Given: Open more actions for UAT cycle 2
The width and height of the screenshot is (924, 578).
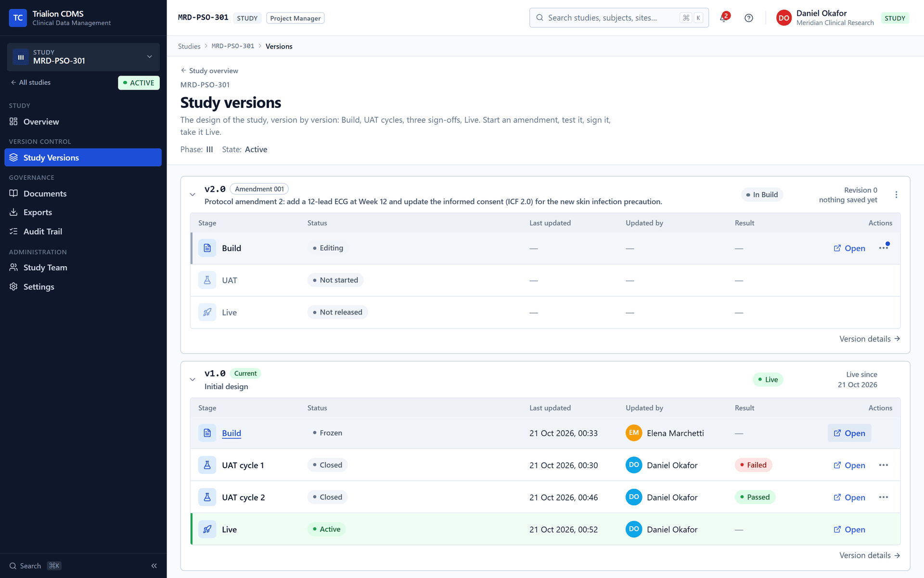Looking at the screenshot, I should (884, 497).
